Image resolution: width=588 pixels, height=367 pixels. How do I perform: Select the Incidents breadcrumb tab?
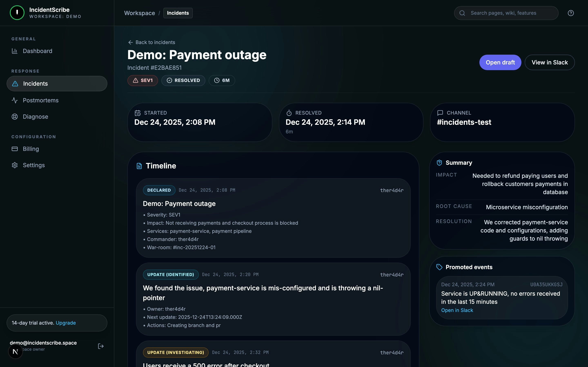coord(178,13)
